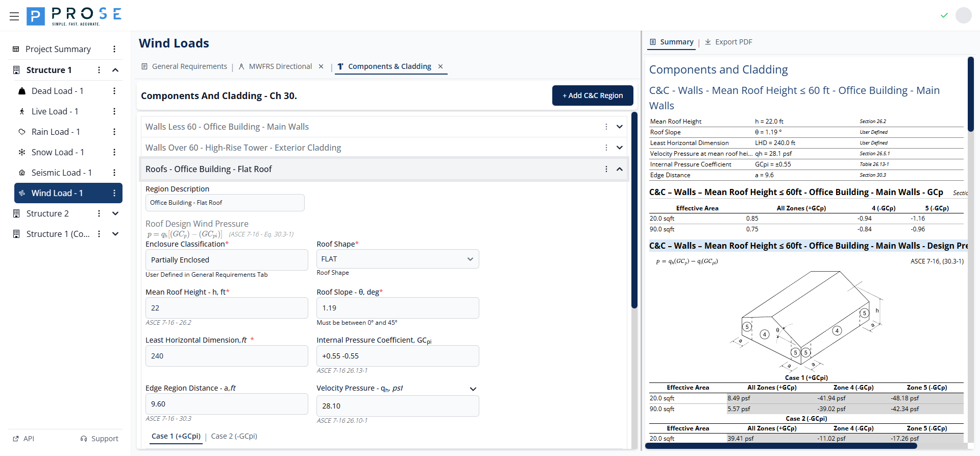Open Project Summary options menu

(x=114, y=49)
